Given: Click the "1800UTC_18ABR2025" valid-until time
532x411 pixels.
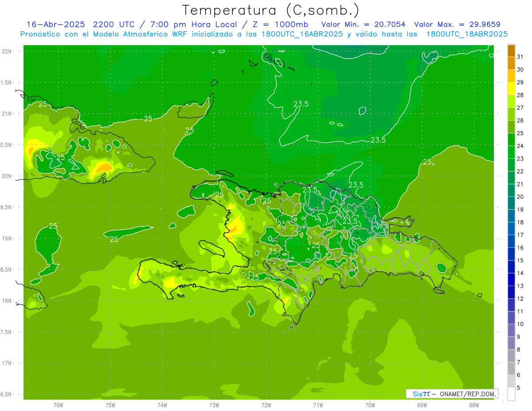Looking at the screenshot, I should pyautogui.click(x=467, y=34).
